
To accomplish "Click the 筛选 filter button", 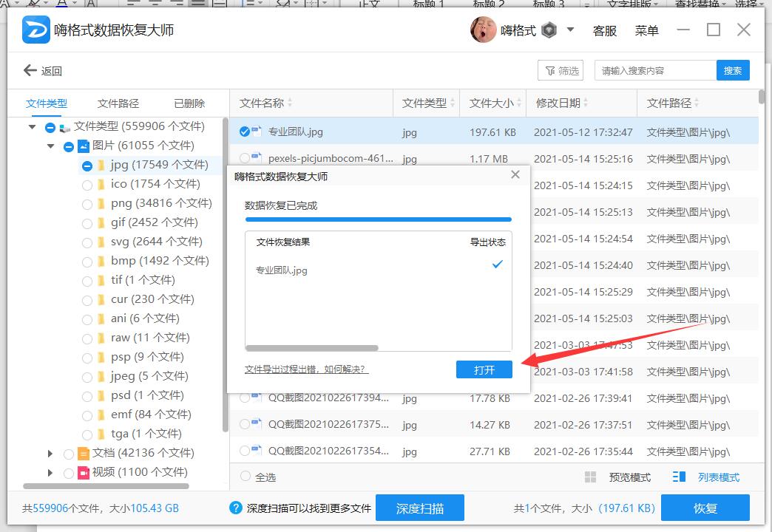I will [x=561, y=70].
